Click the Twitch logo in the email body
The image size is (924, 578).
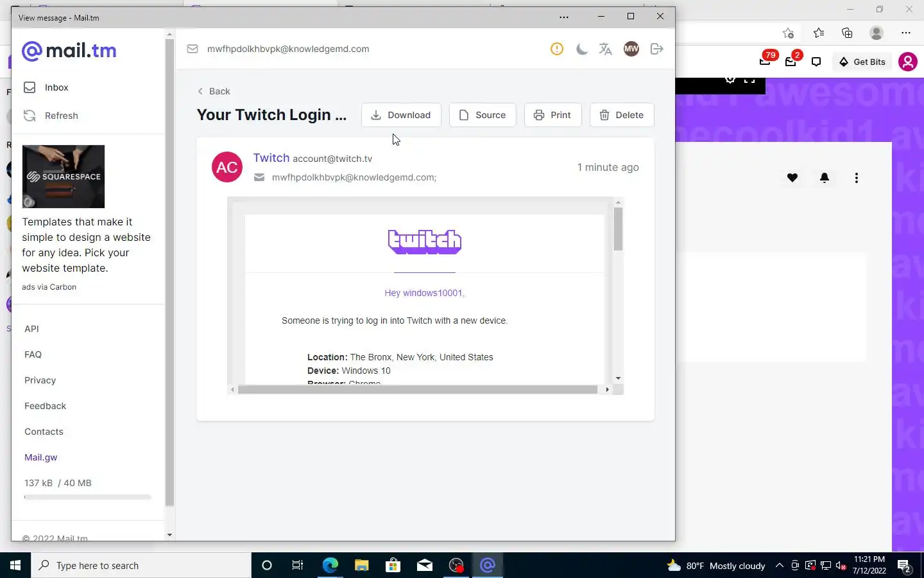click(425, 241)
